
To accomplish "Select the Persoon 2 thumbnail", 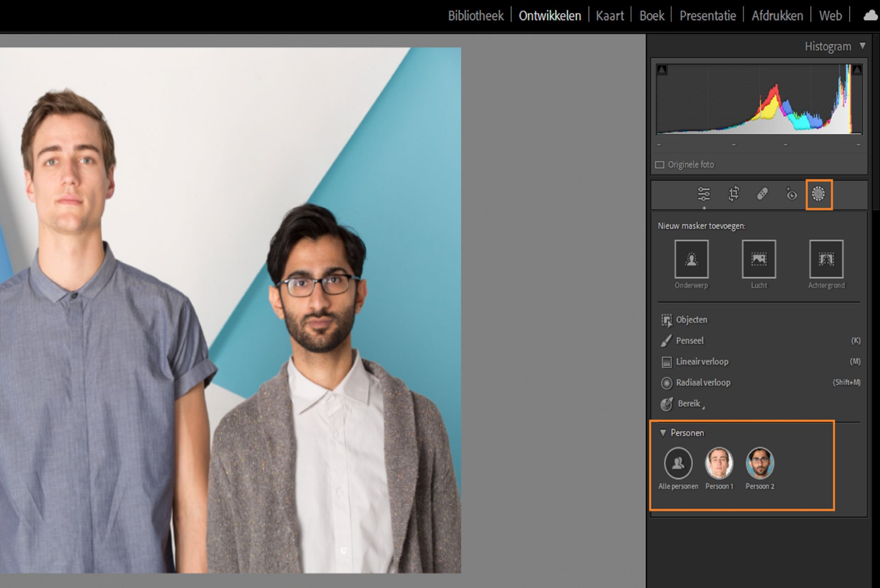I will 759,463.
